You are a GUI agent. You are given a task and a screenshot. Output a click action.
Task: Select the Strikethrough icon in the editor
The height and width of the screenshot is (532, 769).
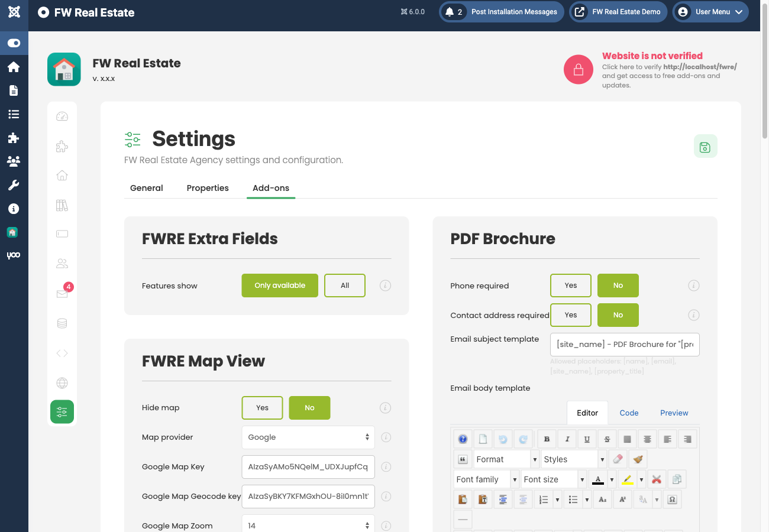(x=607, y=439)
